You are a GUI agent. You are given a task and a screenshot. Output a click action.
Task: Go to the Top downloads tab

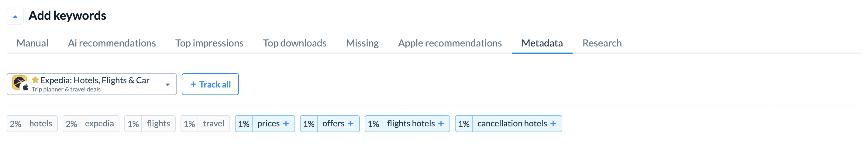295,43
